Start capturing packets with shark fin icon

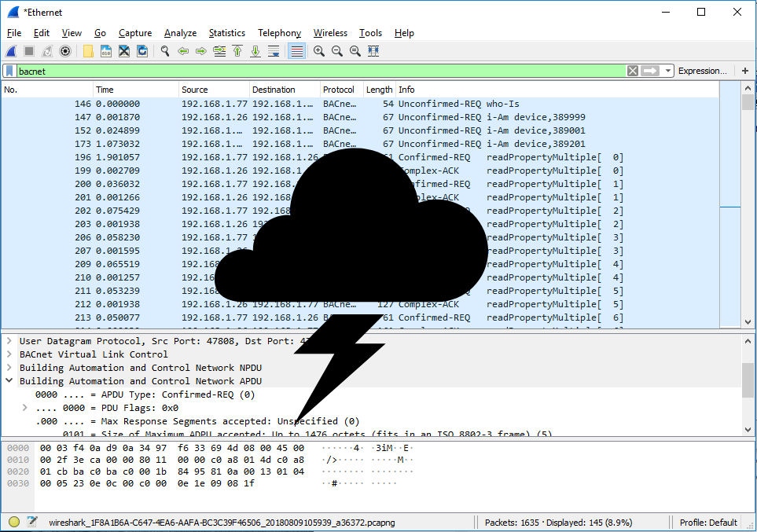click(x=11, y=51)
